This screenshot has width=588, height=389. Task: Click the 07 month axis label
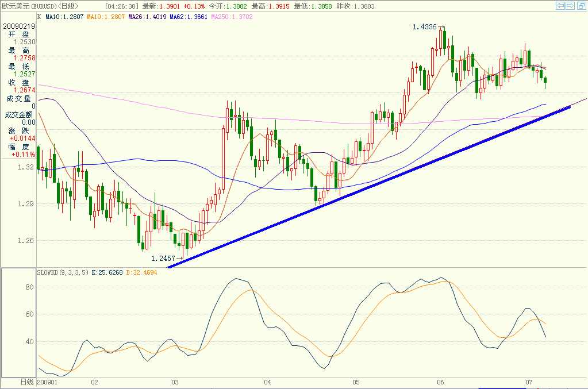[529, 382]
